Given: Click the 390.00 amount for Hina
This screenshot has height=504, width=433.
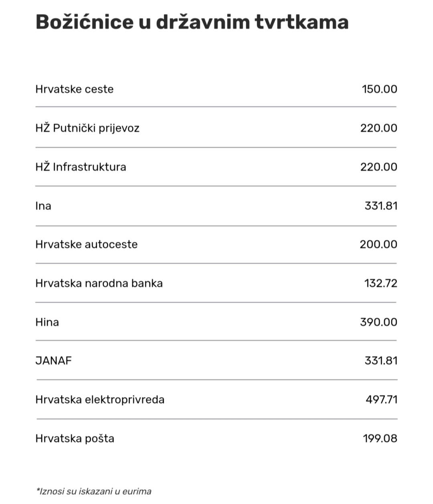Looking at the screenshot, I should point(378,322).
